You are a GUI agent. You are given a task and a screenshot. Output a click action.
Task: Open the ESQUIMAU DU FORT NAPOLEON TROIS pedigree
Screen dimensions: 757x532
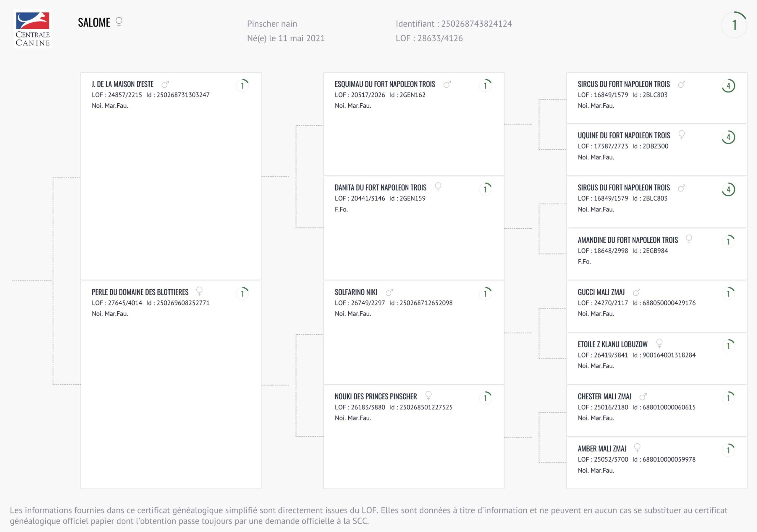coord(385,84)
